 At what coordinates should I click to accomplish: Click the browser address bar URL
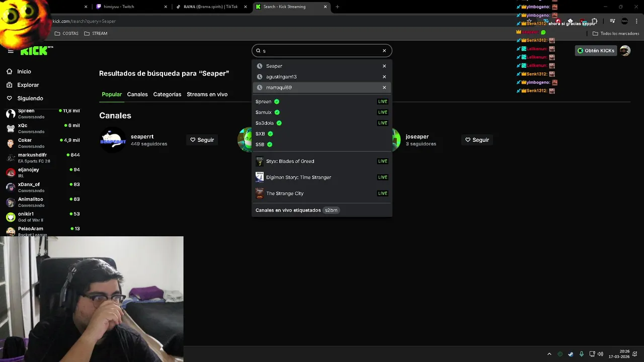tap(84, 21)
